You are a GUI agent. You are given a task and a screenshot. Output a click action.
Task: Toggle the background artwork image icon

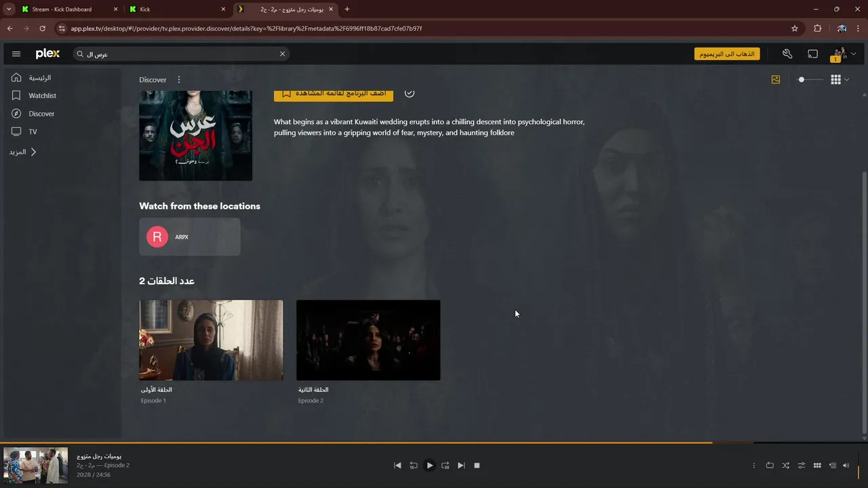tap(776, 79)
